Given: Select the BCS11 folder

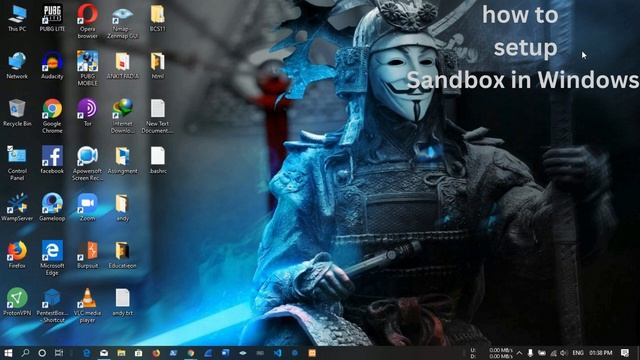Looking at the screenshot, I should (x=158, y=18).
